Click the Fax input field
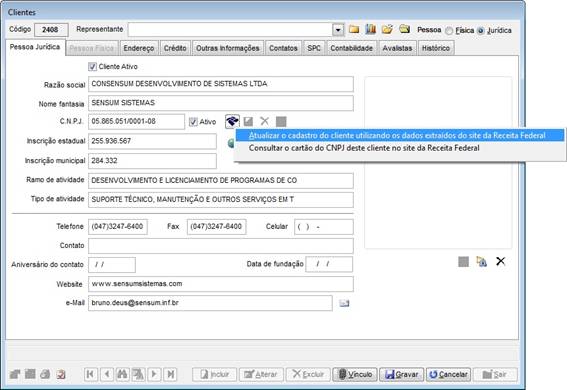 [217, 227]
